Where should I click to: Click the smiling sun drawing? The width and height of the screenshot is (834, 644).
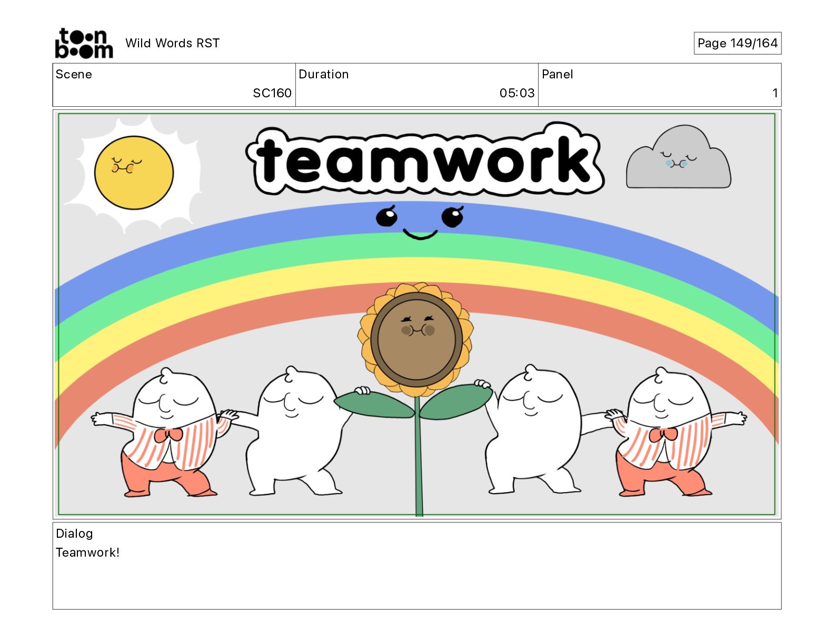[x=134, y=173]
